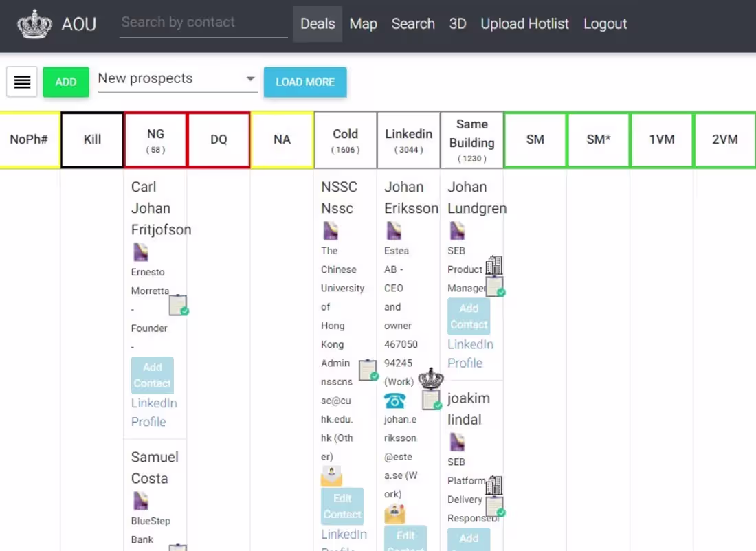Click the green ADD button

pyautogui.click(x=66, y=82)
